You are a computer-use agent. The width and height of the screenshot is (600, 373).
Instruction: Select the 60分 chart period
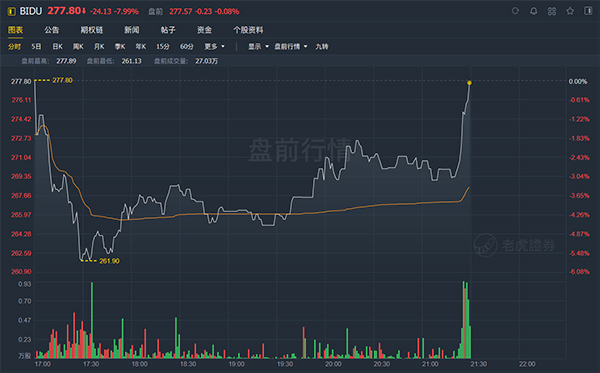click(x=187, y=47)
